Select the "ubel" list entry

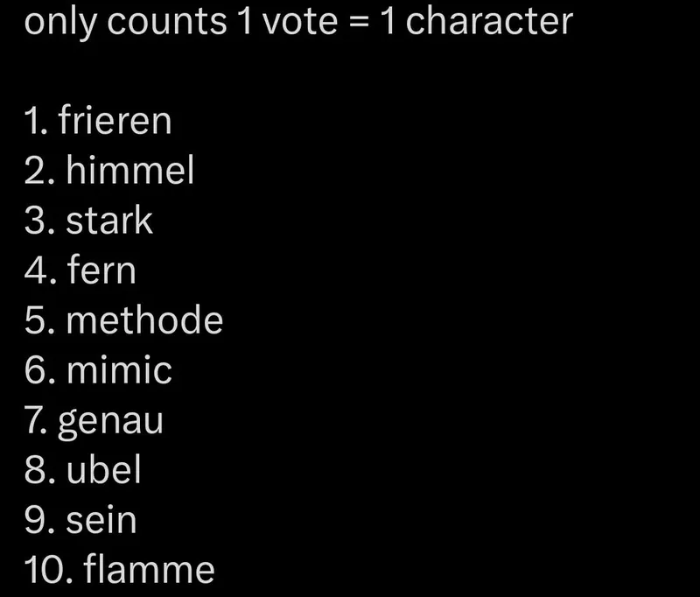(103, 470)
